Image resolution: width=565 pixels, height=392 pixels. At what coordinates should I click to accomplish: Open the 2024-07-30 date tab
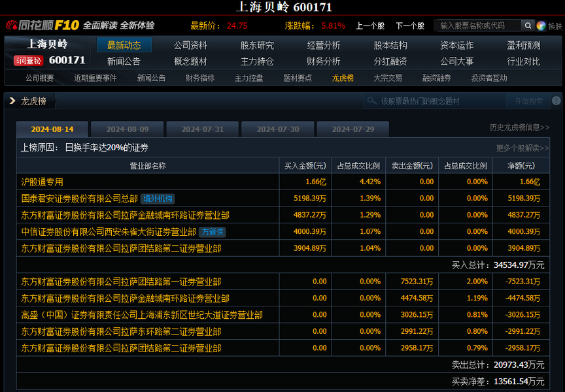click(278, 129)
